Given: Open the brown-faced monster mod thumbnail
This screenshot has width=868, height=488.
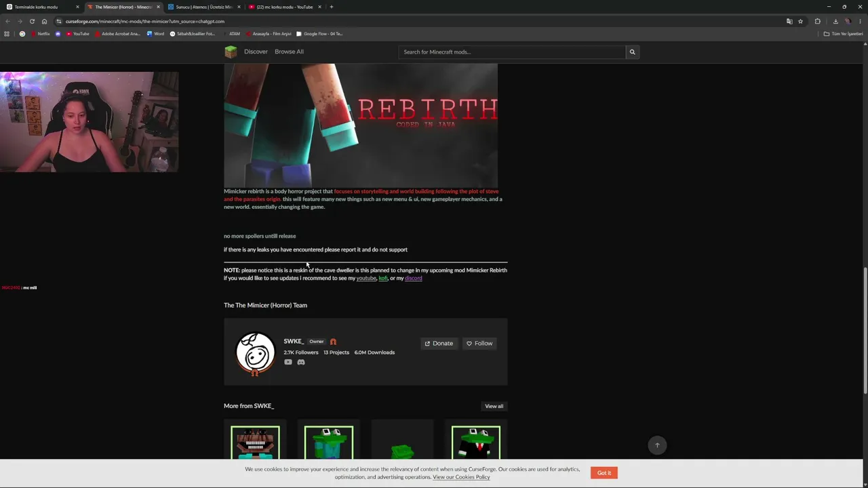Looking at the screenshot, I should pyautogui.click(x=255, y=443).
